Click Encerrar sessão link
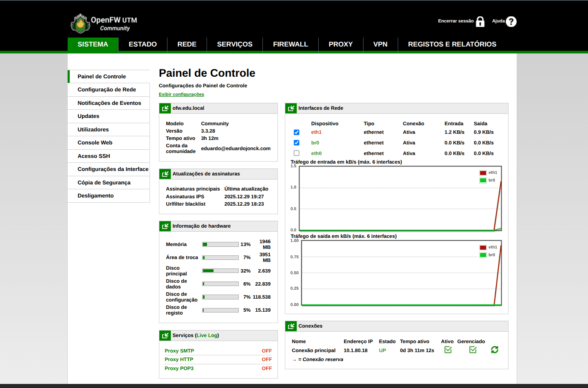588x388 pixels. point(456,21)
